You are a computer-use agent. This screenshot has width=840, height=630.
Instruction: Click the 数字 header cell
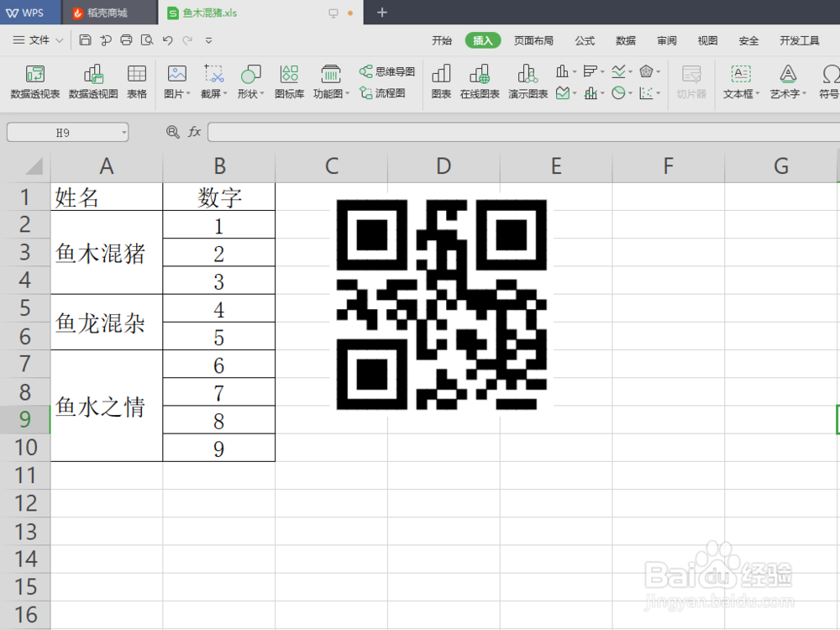(218, 197)
